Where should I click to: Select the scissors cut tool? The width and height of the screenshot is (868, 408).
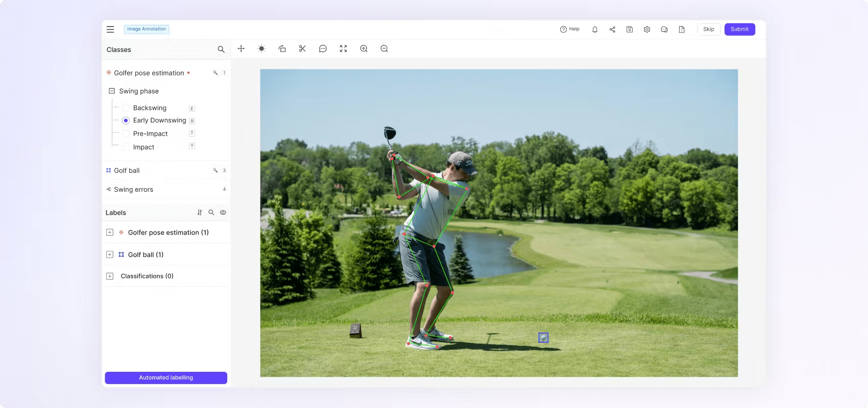(302, 48)
